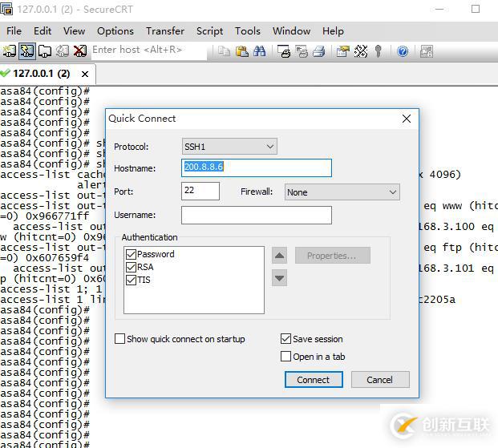Enable Show quick connect on startup
This screenshot has height=448, width=498.
[120, 339]
